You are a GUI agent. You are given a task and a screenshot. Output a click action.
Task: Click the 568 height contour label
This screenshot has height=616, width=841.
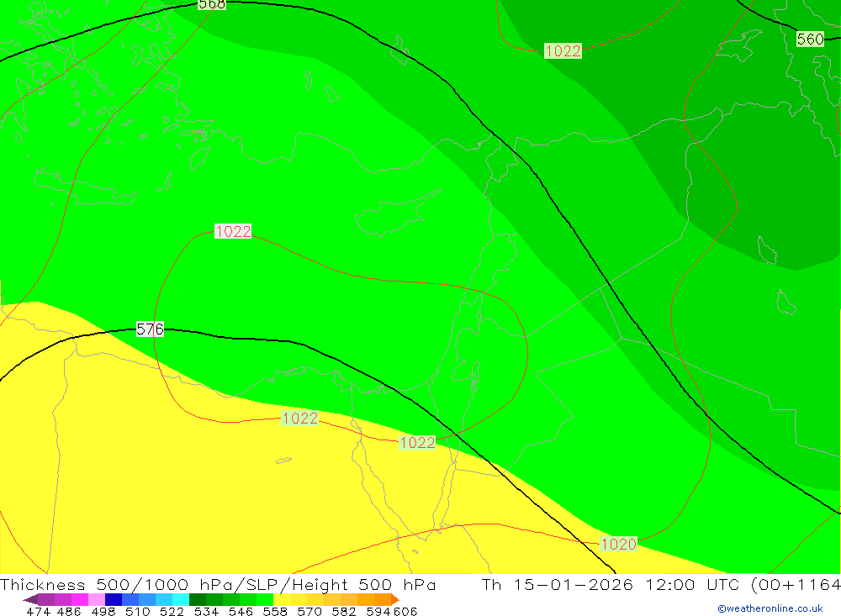[x=212, y=4]
